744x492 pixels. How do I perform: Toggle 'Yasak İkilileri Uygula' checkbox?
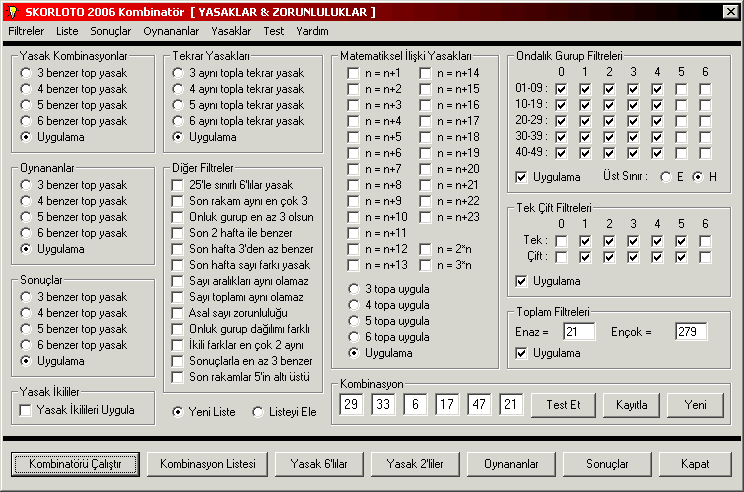click(26, 410)
